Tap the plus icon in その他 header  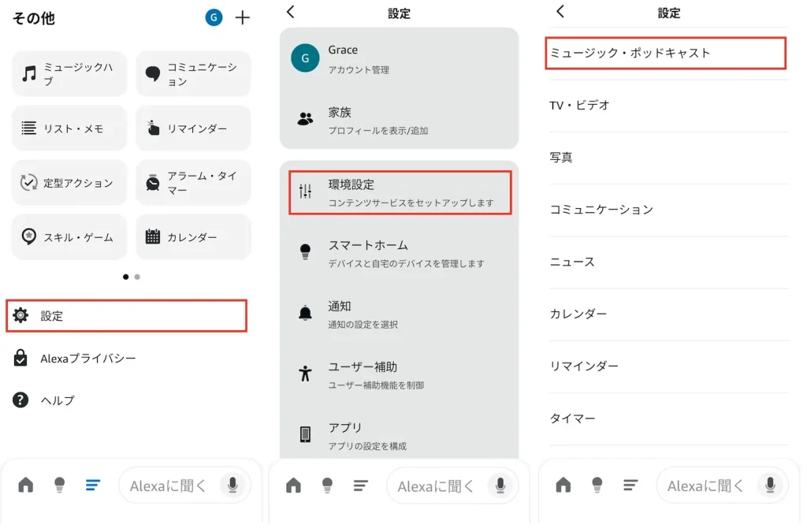tap(243, 17)
